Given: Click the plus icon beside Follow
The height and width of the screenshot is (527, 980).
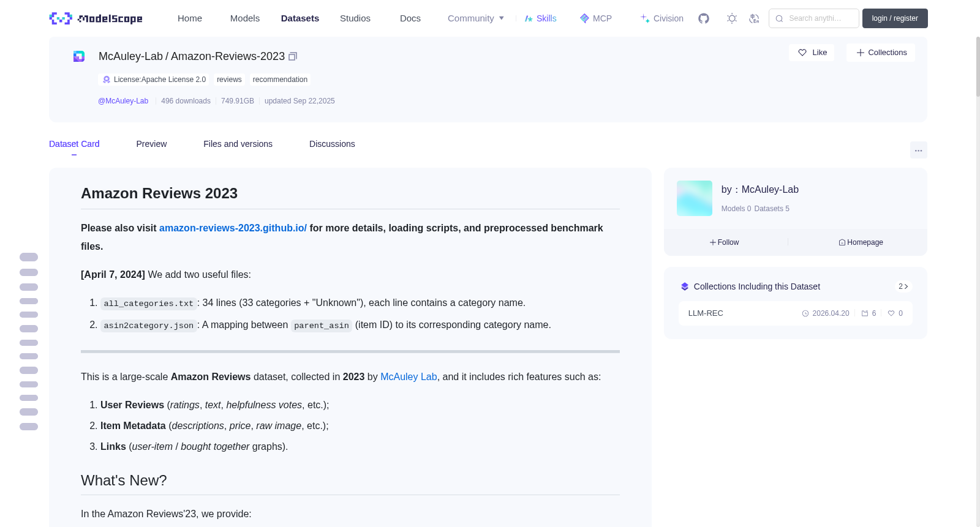Looking at the screenshot, I should [713, 242].
